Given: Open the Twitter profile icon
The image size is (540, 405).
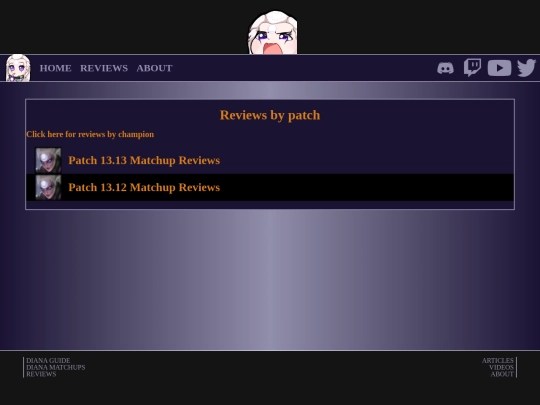Looking at the screenshot, I should (526, 68).
